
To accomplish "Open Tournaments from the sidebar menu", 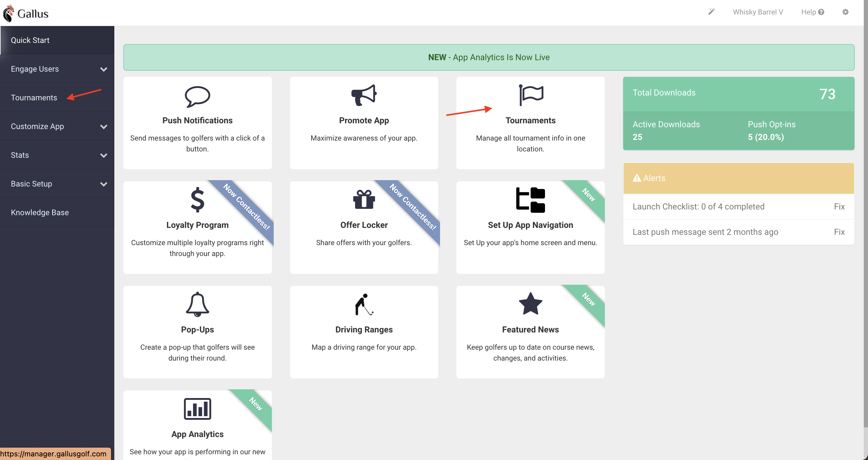I will click(x=57, y=98).
